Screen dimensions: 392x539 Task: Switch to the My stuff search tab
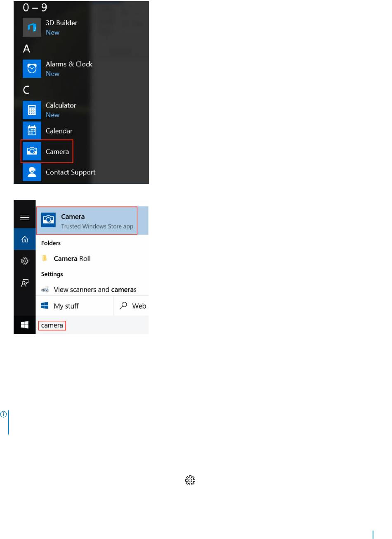[75, 306]
